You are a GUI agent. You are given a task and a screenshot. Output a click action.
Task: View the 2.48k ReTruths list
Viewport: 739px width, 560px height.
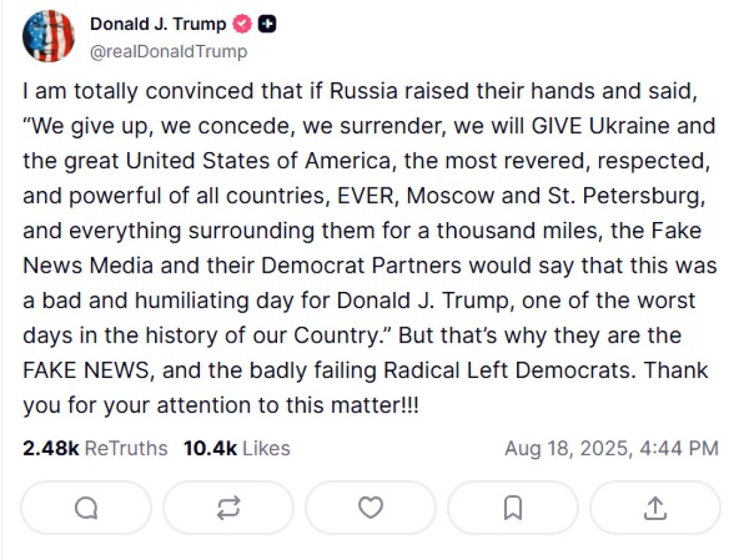click(x=95, y=448)
